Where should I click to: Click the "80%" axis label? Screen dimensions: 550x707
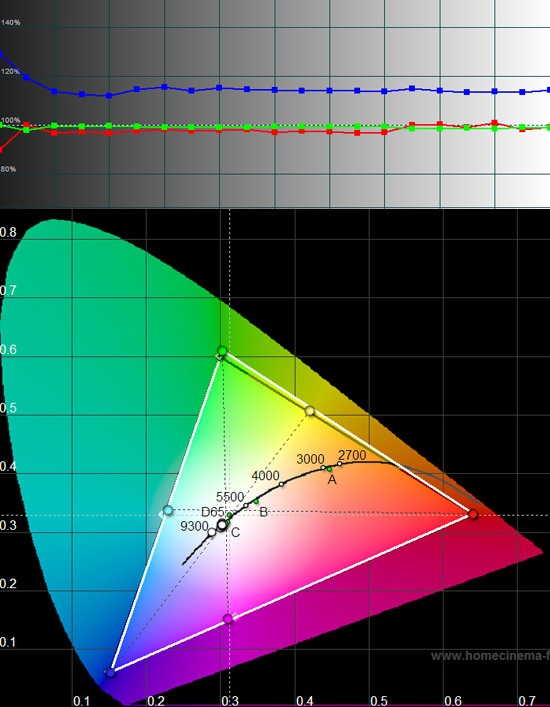pyautogui.click(x=9, y=169)
